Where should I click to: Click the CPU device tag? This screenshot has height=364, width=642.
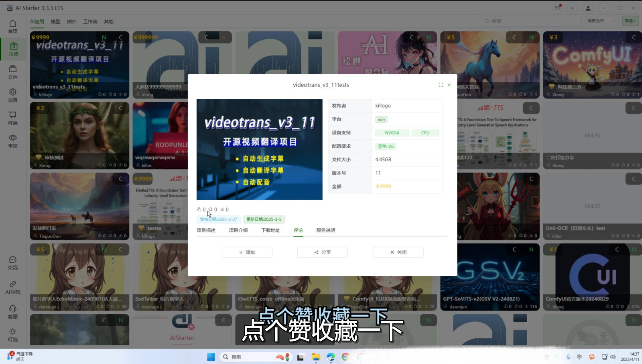425,133
